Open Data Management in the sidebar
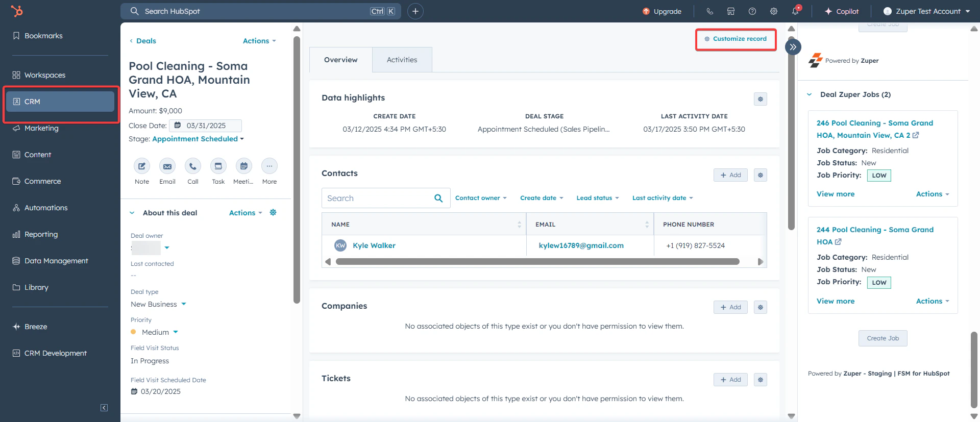The width and height of the screenshot is (980, 422). click(50, 261)
